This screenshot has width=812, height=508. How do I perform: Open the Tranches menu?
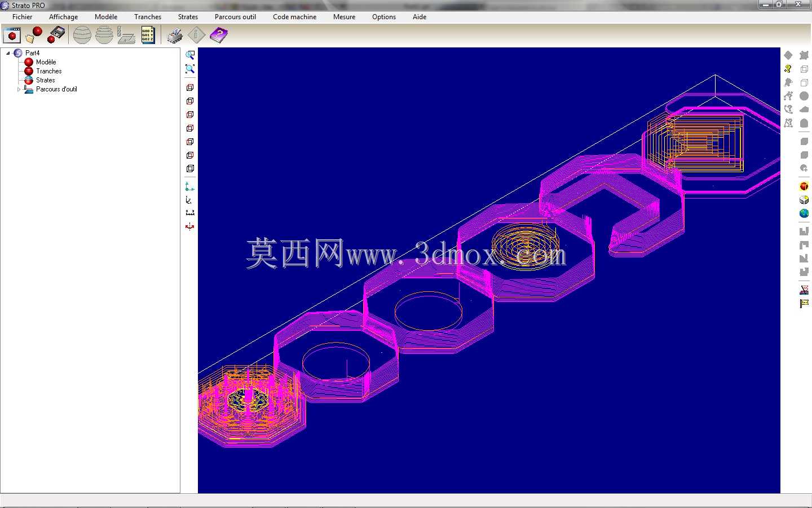point(148,17)
